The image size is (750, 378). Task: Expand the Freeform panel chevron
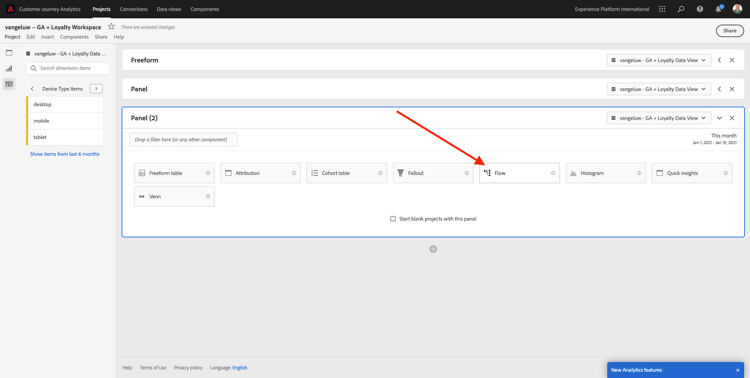pyautogui.click(x=719, y=60)
